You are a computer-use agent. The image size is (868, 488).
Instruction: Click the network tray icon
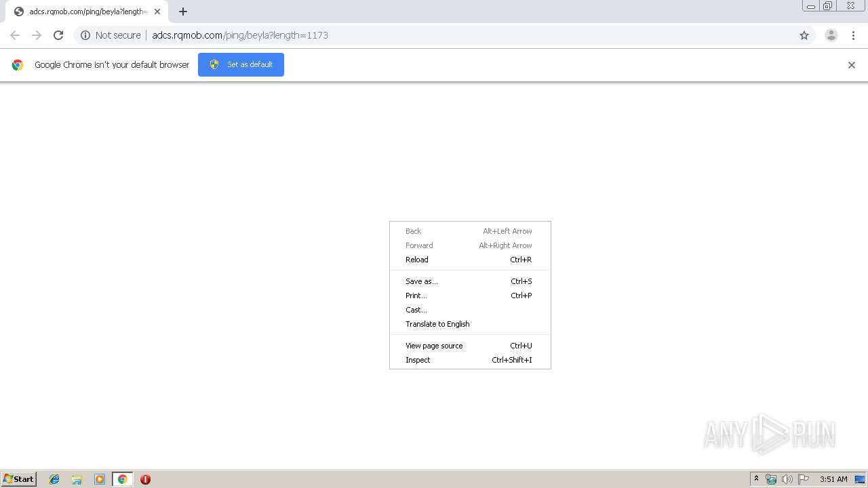[771, 479]
